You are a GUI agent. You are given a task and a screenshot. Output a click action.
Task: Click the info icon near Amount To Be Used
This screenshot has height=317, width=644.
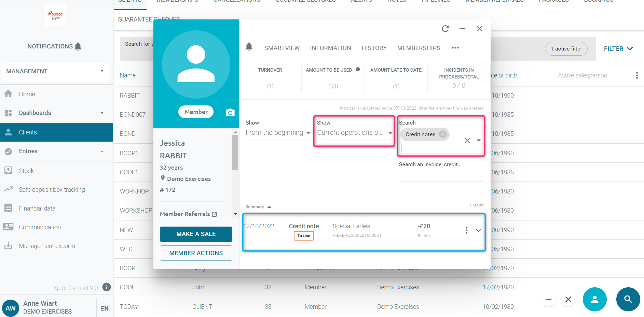pos(358,69)
